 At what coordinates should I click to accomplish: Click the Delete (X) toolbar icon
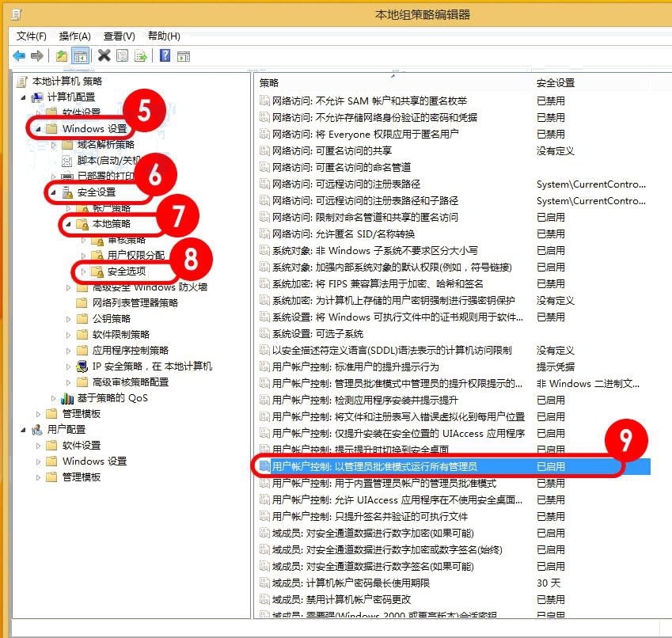(x=104, y=55)
